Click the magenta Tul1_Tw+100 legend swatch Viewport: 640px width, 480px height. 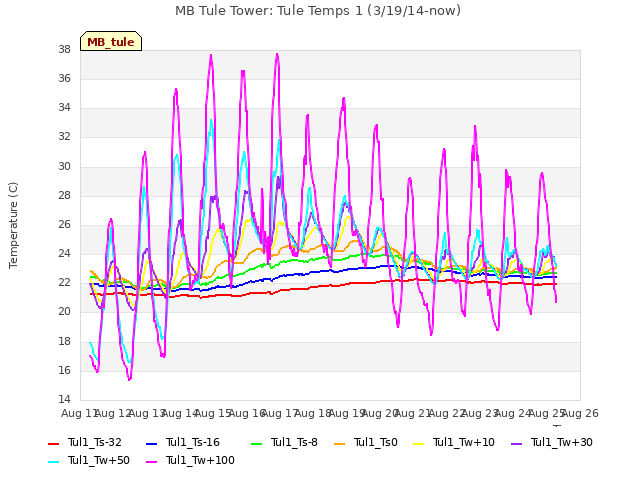click(x=151, y=461)
